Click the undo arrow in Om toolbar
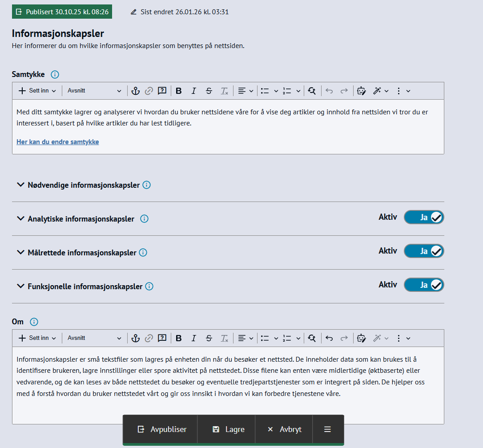 (329, 338)
